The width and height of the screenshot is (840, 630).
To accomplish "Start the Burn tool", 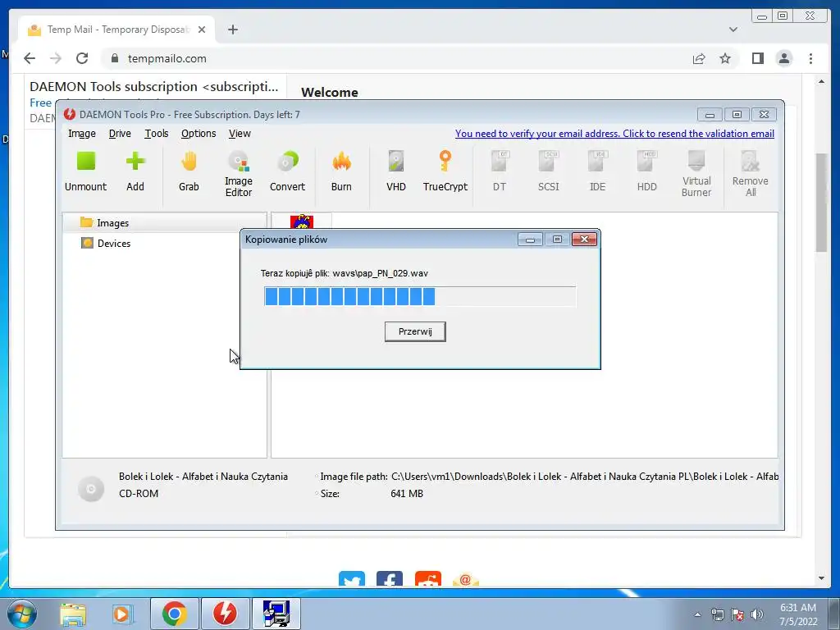I will (x=341, y=171).
